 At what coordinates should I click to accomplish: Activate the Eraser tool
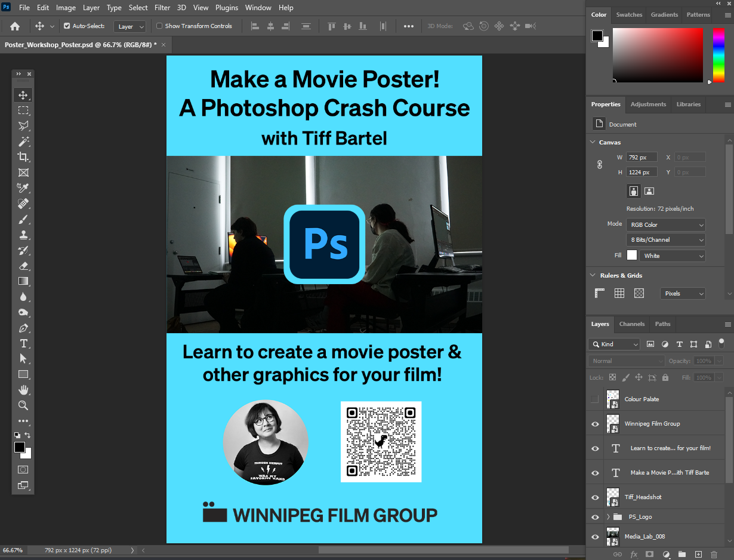coord(23,266)
